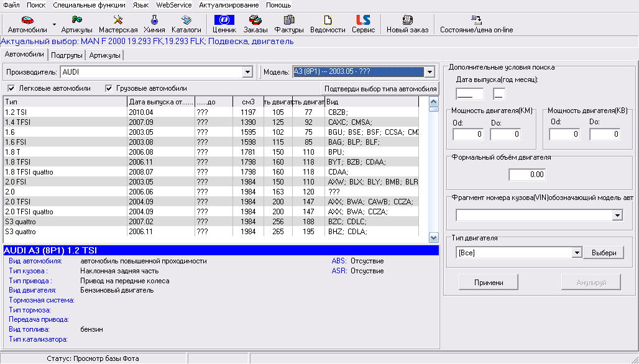Click the Od field of Мощность двигателя(KM)
The width and height of the screenshot is (639, 364).
click(468, 134)
